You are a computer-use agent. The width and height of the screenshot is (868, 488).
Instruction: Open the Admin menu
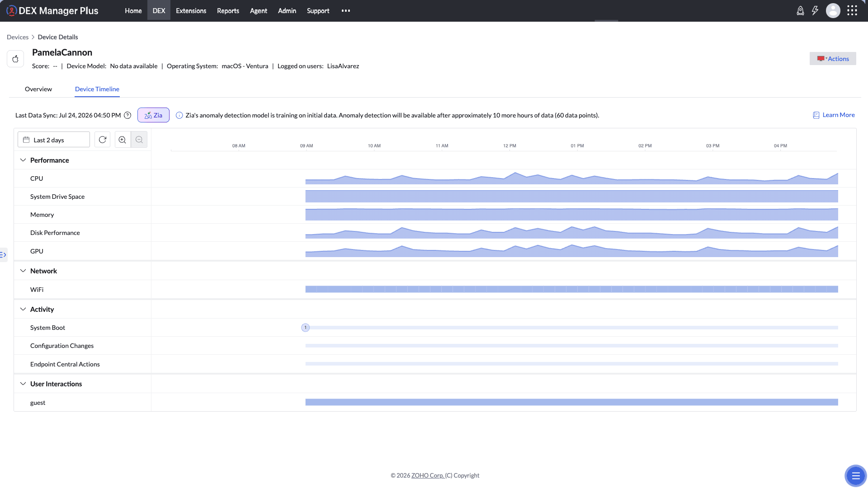click(x=287, y=11)
